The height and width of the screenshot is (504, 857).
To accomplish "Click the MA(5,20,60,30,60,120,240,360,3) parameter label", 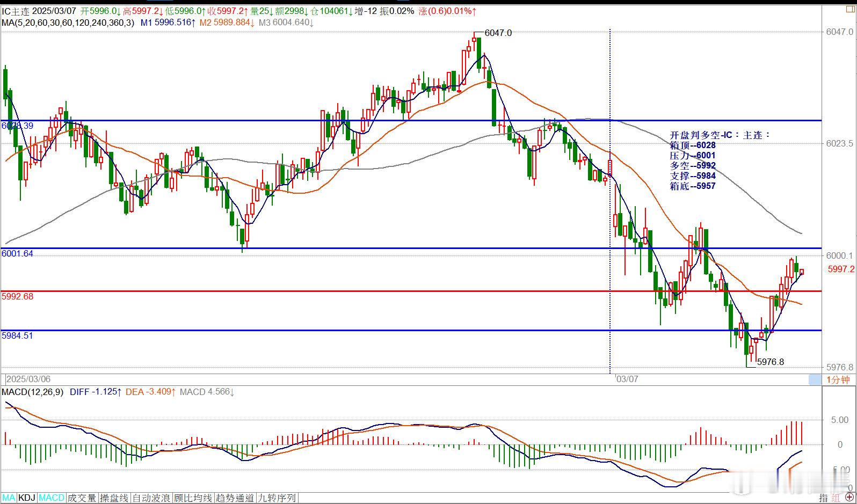I will click(68, 23).
